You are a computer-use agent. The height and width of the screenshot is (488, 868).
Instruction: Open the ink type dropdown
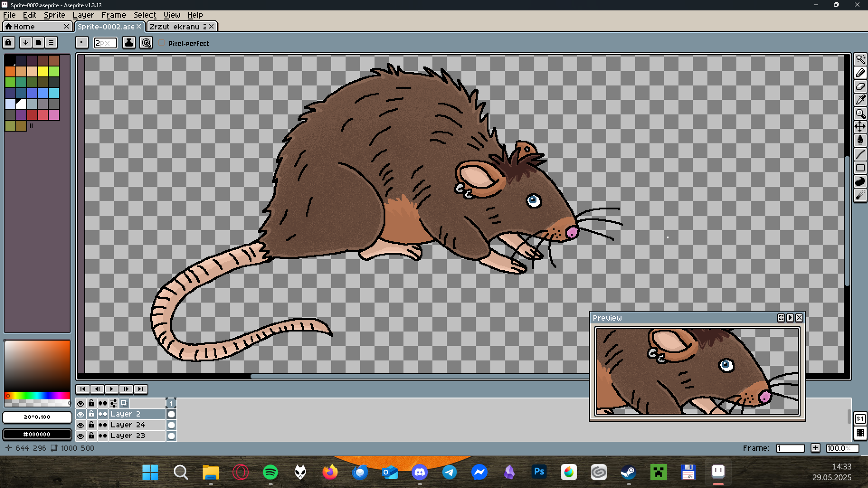click(129, 43)
